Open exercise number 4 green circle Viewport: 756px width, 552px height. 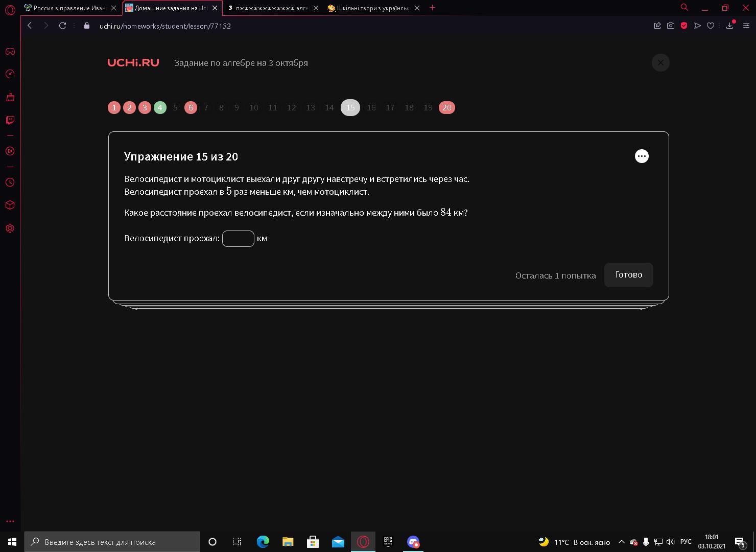tap(160, 108)
